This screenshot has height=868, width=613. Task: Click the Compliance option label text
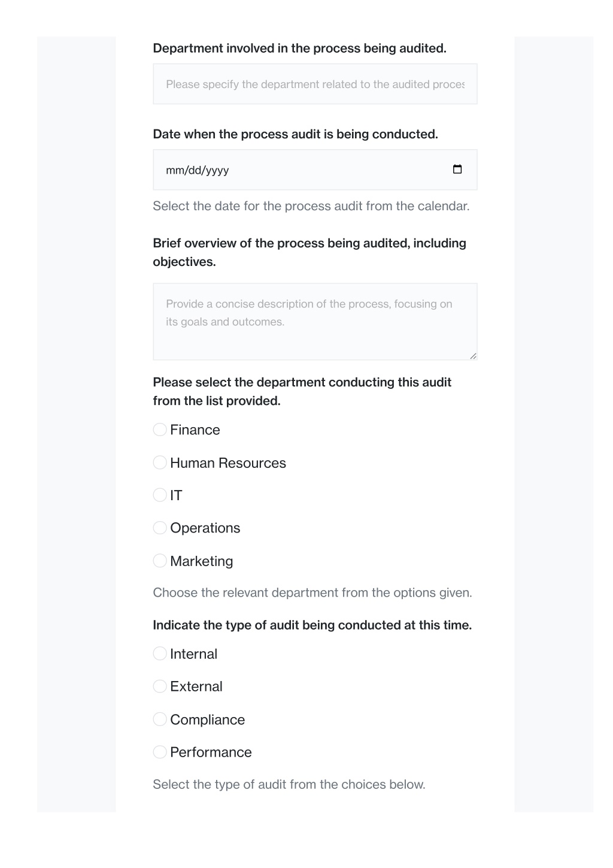point(208,719)
